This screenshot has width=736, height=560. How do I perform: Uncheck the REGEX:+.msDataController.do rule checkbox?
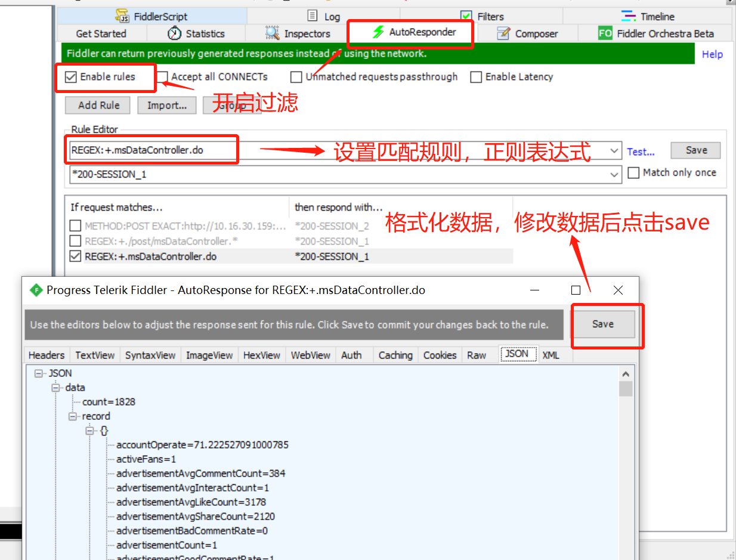click(75, 256)
